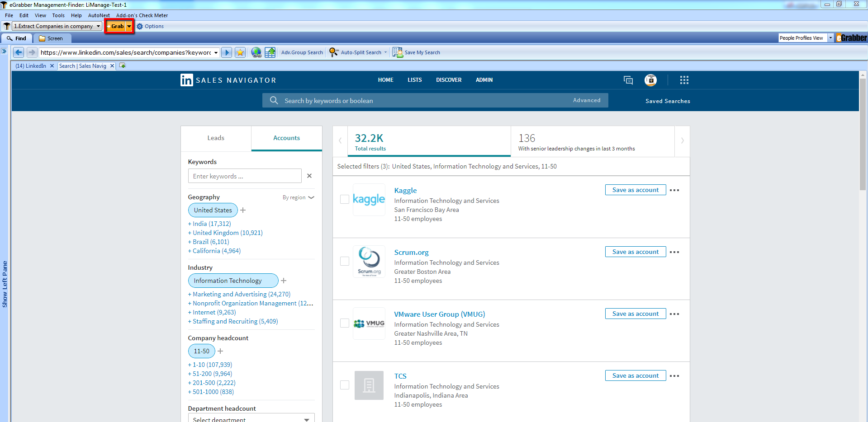This screenshot has height=422, width=868.
Task: Expand the Extract Companies task dropdown
Action: [x=99, y=26]
